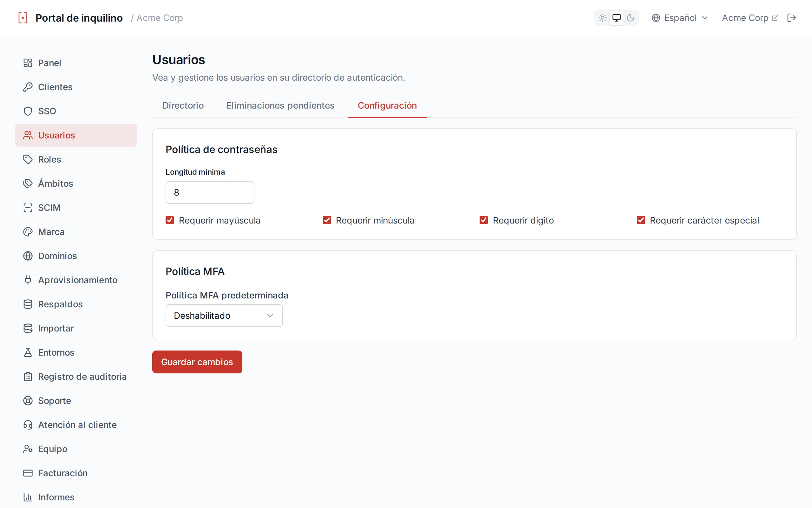Click the SCIM scan icon in sidebar
Image resolution: width=812 pixels, height=508 pixels.
(28, 208)
